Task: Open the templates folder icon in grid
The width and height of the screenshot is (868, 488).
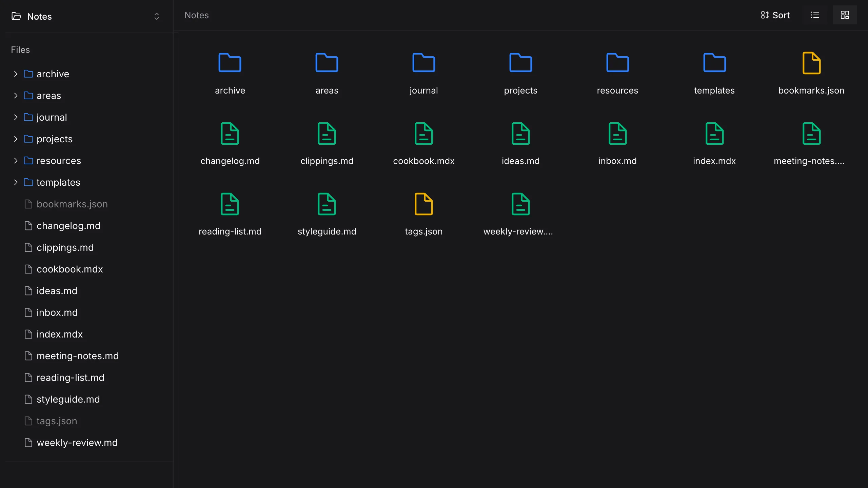Action: pyautogui.click(x=715, y=63)
